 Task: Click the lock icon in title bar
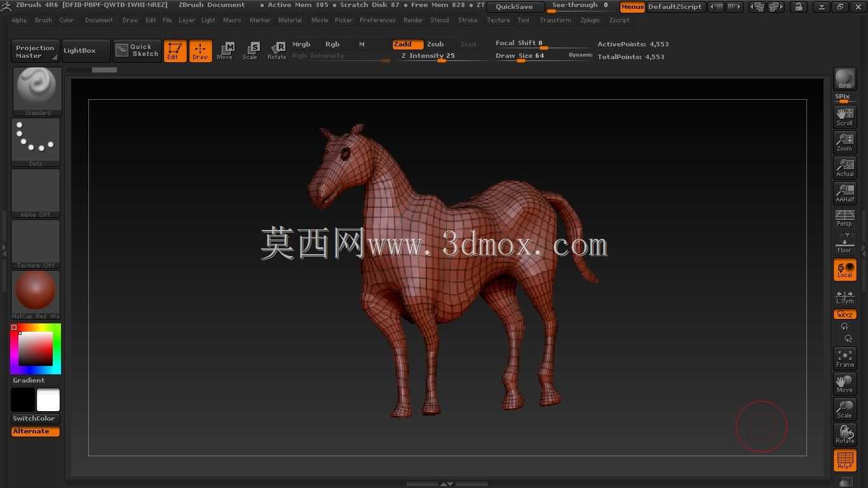[799, 7]
